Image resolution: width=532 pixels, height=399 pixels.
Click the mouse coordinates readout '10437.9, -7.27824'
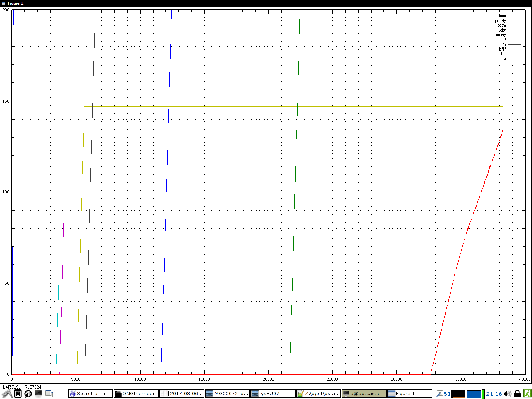click(x=22, y=387)
